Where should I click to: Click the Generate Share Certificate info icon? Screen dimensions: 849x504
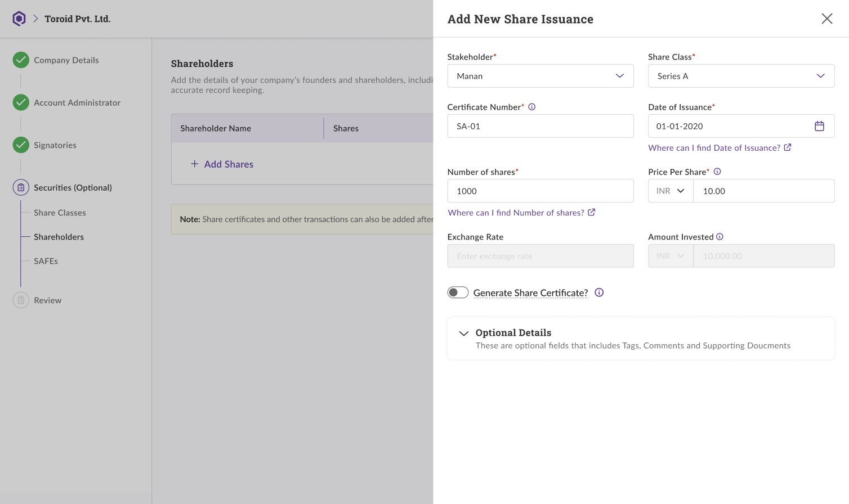click(x=599, y=292)
